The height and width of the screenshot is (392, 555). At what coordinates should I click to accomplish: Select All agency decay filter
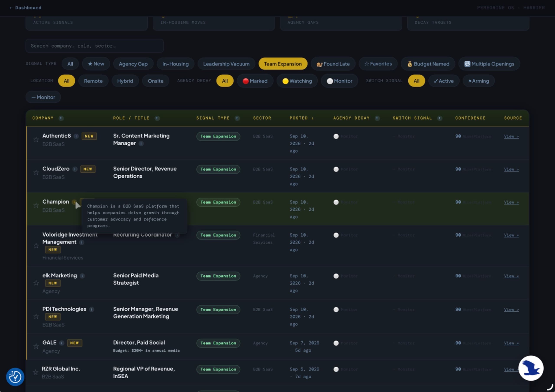click(x=225, y=81)
